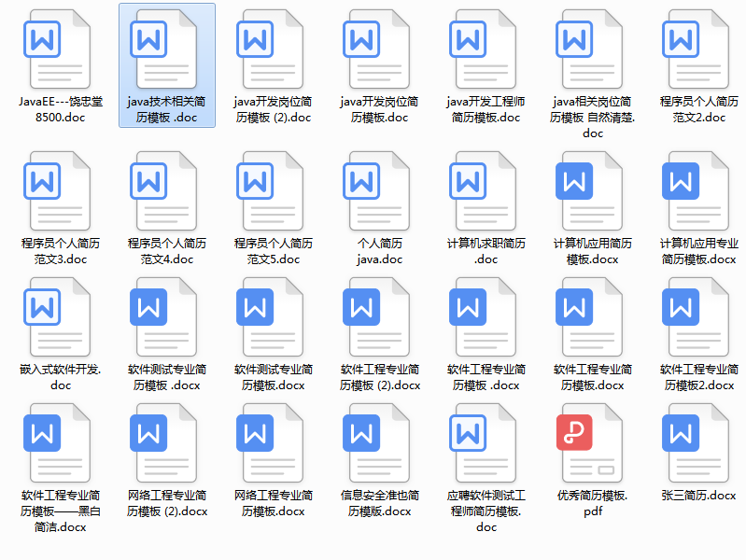This screenshot has width=746, height=560.
Task: Click filename label '张三简历.docx'
Action: click(x=699, y=496)
